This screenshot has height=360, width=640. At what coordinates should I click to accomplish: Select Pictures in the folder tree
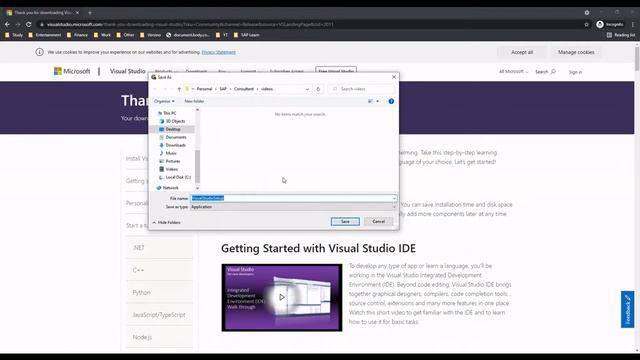(x=172, y=161)
